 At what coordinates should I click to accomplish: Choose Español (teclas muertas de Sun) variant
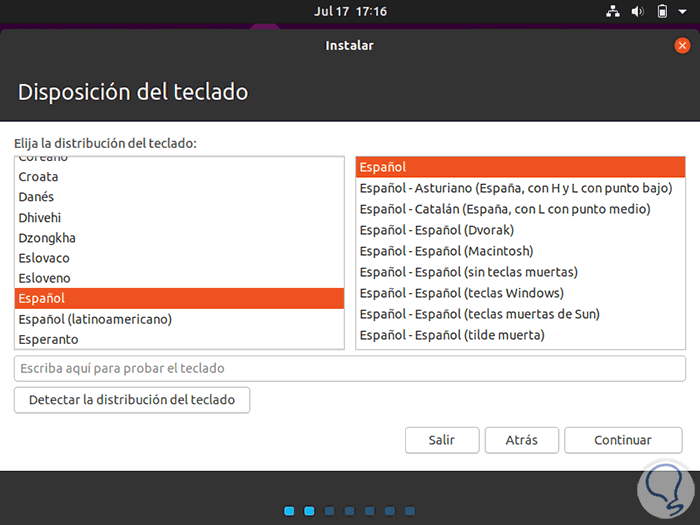520,314
